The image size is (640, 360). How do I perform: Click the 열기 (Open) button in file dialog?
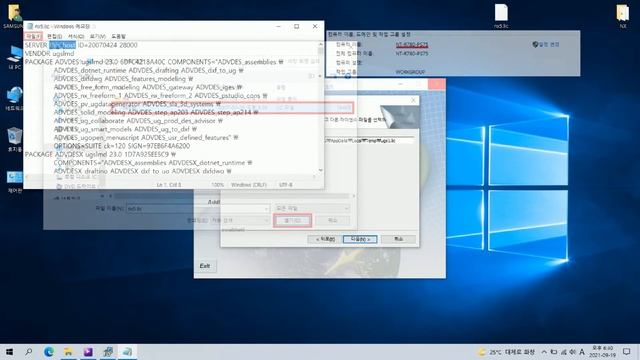point(292,220)
